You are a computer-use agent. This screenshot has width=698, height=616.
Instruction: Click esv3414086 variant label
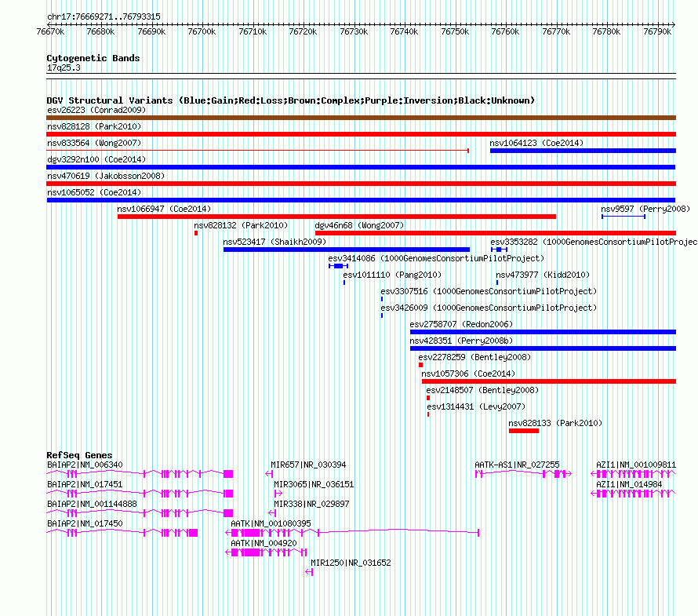(436, 258)
